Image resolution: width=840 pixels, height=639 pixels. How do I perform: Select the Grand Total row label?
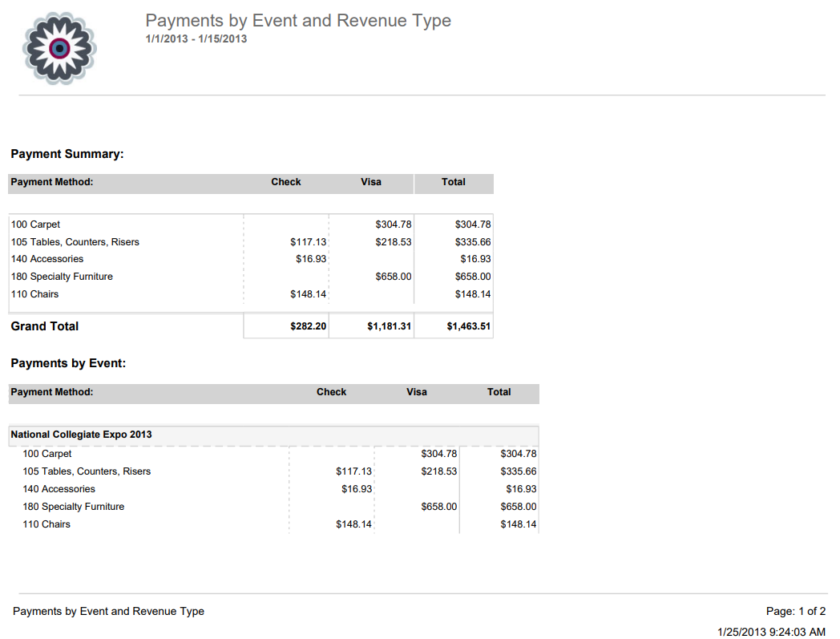point(45,326)
